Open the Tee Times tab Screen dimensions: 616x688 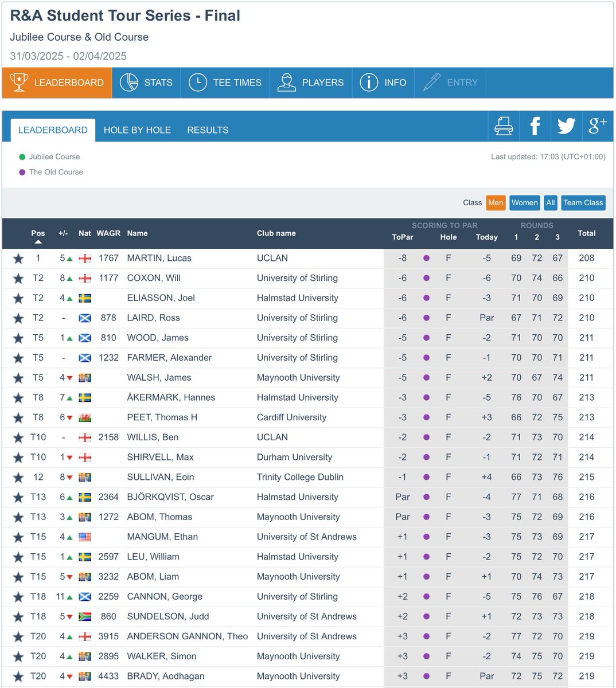[x=225, y=83]
